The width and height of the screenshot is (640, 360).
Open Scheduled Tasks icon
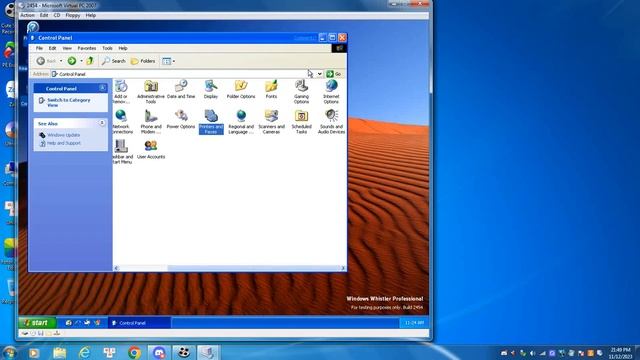coord(301,121)
